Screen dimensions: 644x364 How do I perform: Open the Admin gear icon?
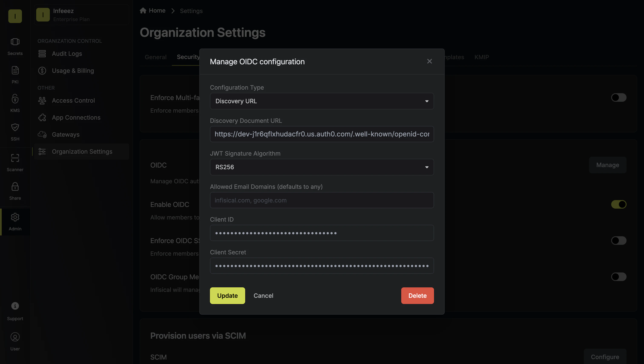15,217
